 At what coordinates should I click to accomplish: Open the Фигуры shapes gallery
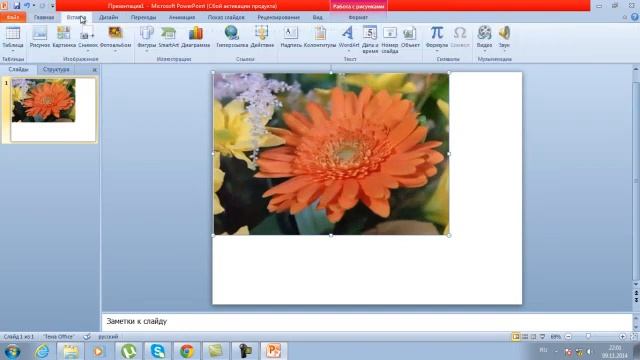(x=147, y=37)
